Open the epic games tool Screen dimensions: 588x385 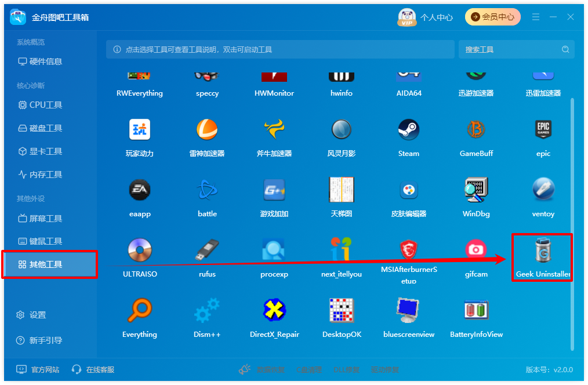543,130
